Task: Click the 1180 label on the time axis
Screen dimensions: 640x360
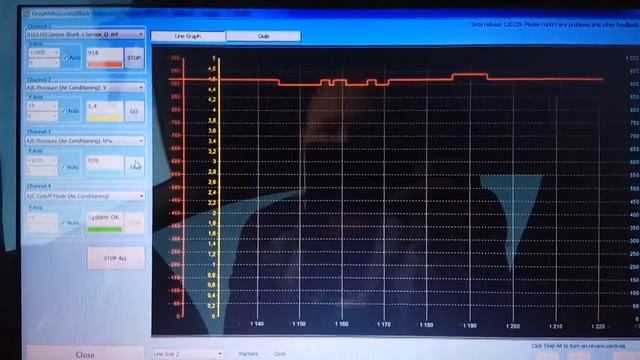Action: point(427,325)
